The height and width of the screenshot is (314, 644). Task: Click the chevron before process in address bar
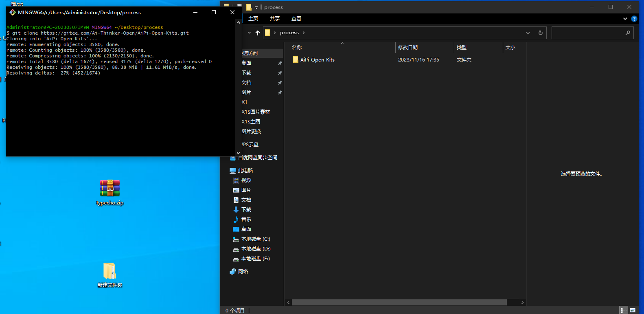click(275, 33)
